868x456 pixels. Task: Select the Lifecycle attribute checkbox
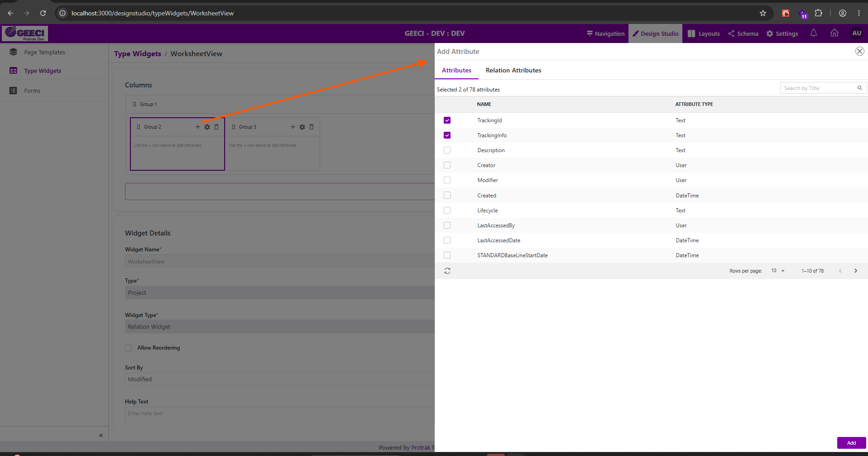coord(447,210)
